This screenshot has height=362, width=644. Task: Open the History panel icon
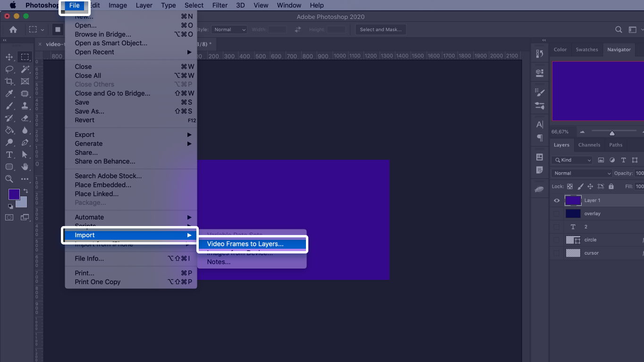[x=540, y=53]
